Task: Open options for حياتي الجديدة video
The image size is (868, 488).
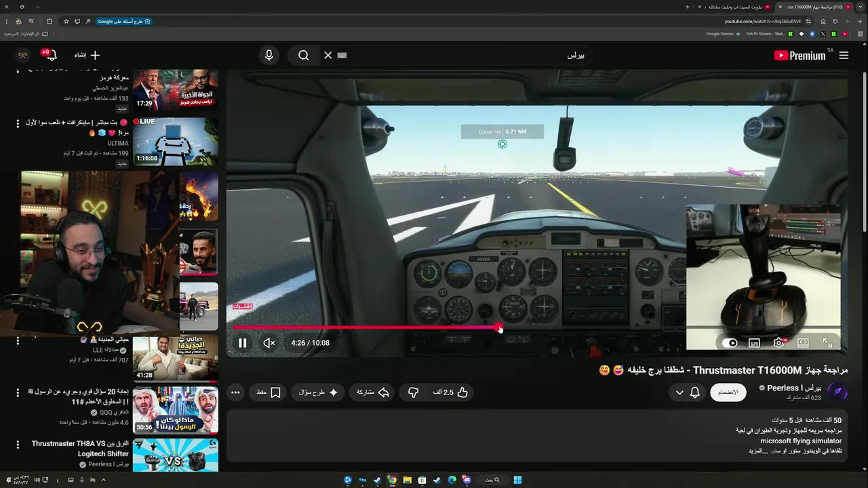Action: pyautogui.click(x=18, y=341)
